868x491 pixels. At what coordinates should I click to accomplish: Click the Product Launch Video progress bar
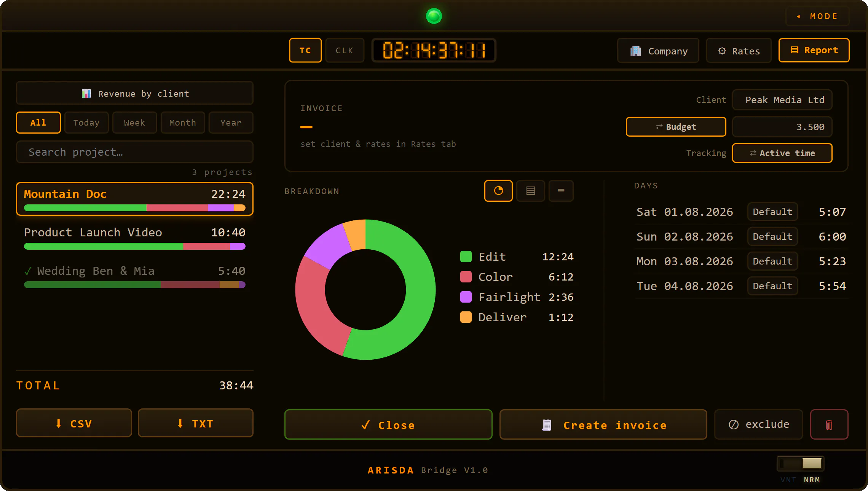pyautogui.click(x=135, y=246)
